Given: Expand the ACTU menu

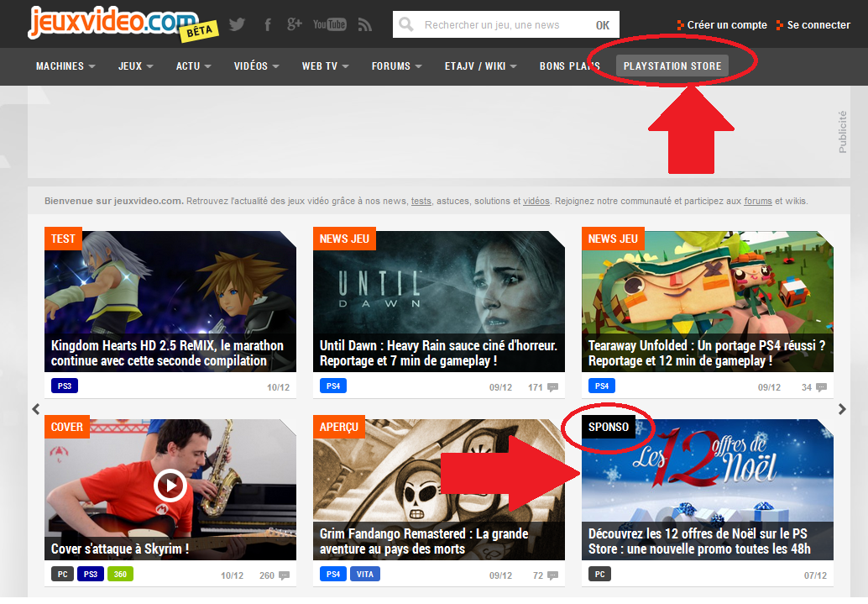Looking at the screenshot, I should (x=193, y=66).
